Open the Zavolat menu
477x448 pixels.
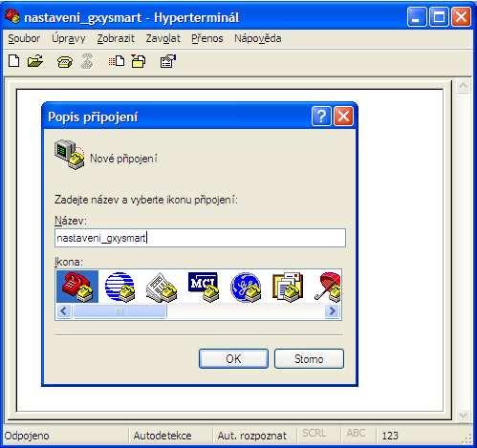tap(163, 38)
